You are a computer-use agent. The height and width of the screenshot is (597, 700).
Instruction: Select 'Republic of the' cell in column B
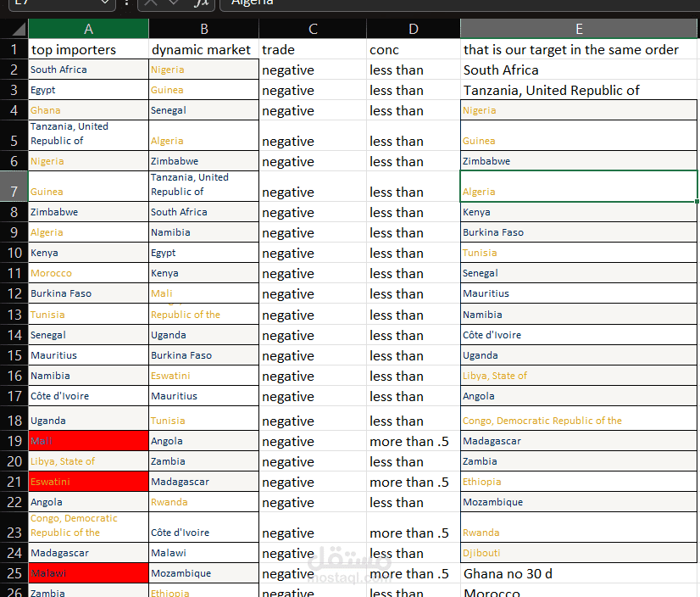point(204,315)
